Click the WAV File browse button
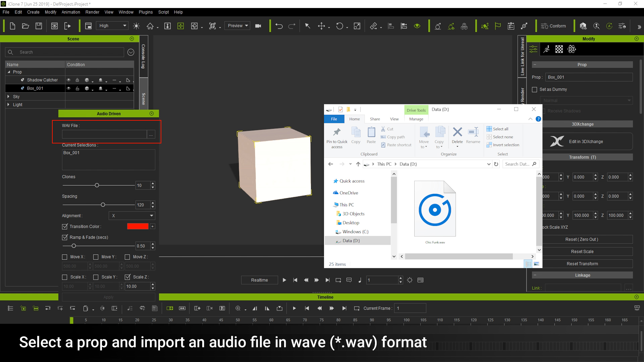Viewport: 644px width, 362px height. pos(151,134)
